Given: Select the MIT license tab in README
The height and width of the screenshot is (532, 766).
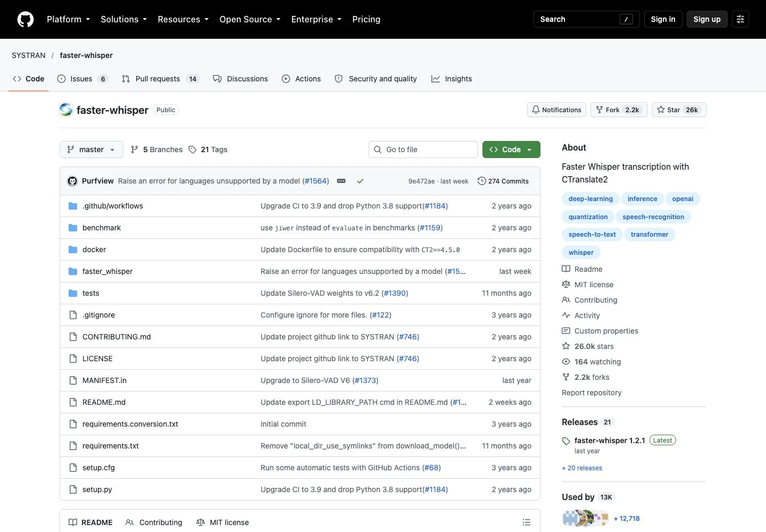Looking at the screenshot, I should click(222, 522).
